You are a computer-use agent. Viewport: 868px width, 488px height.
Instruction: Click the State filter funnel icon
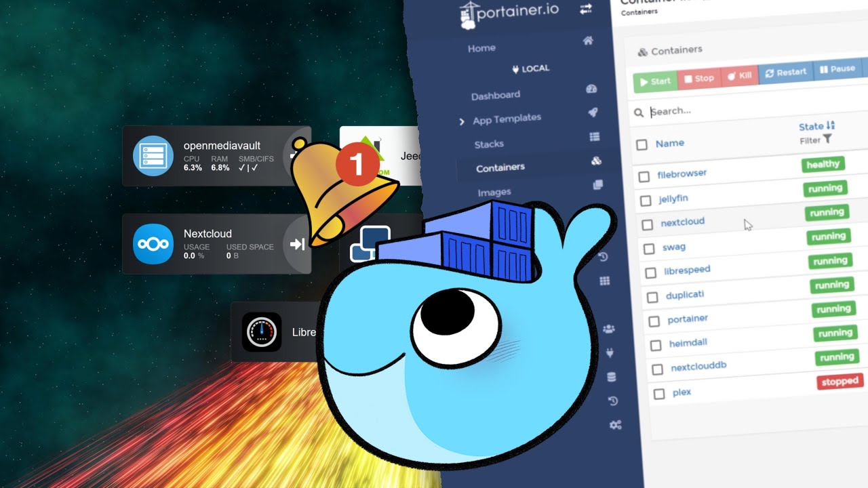point(827,139)
